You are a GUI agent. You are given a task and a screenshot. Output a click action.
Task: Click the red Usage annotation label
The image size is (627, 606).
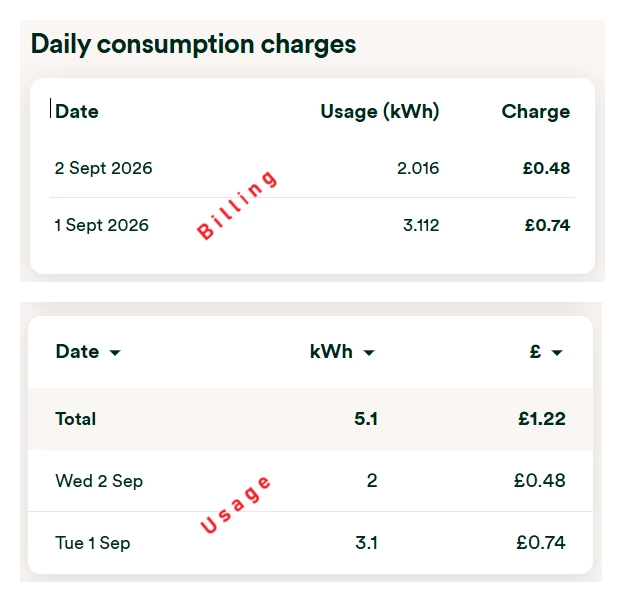236,505
